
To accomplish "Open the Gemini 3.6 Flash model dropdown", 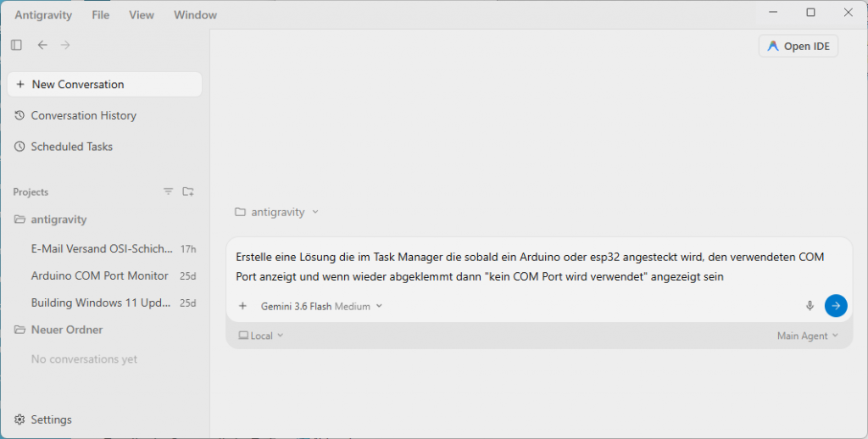I will [x=321, y=306].
